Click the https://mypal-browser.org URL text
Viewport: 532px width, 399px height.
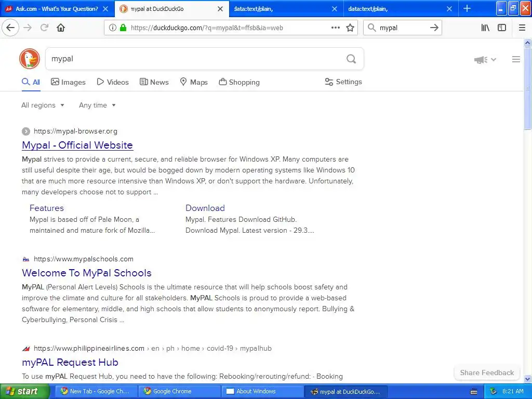(x=75, y=131)
